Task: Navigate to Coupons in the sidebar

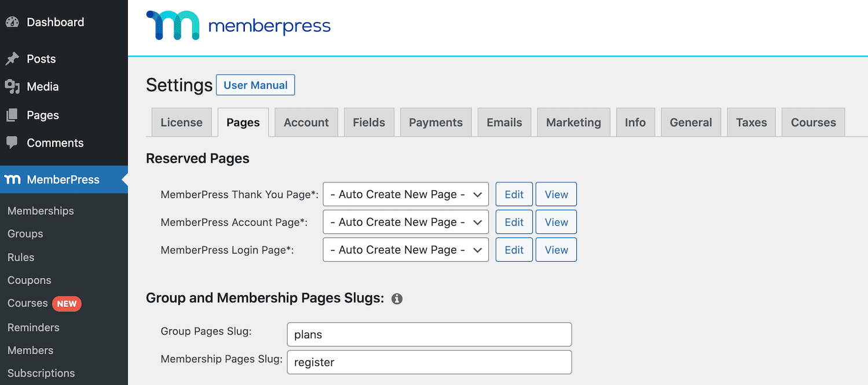Action: (x=29, y=280)
